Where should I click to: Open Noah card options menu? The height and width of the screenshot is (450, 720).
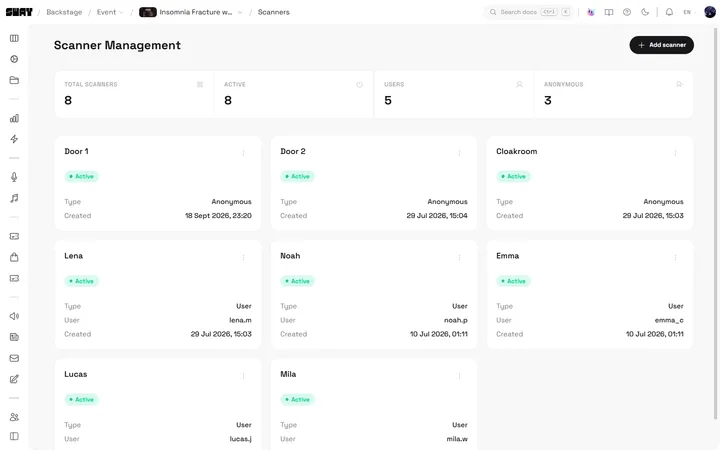(459, 258)
